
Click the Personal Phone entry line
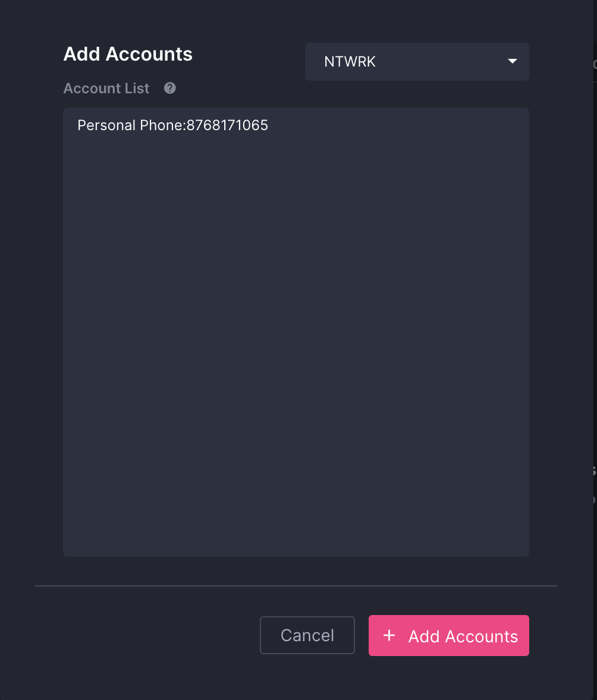[x=172, y=125]
